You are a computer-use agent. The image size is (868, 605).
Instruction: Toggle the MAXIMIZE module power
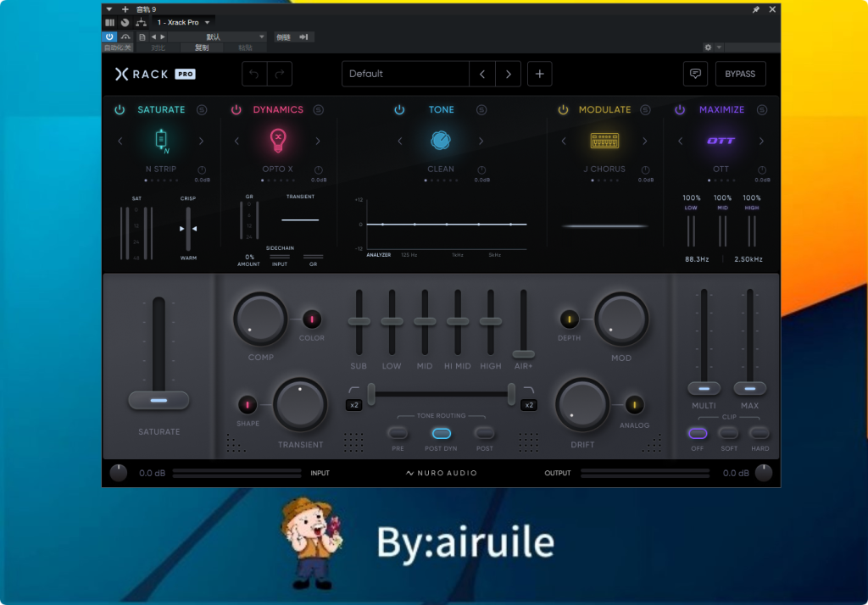click(680, 109)
